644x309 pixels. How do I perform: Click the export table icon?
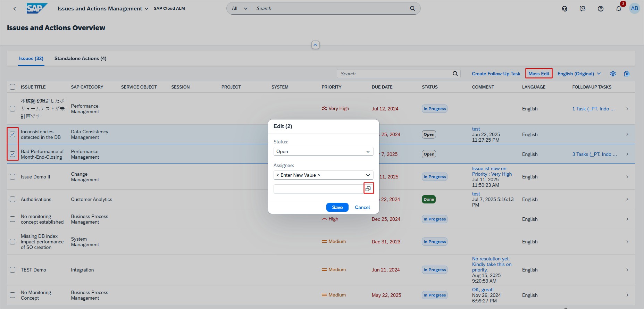tap(627, 74)
